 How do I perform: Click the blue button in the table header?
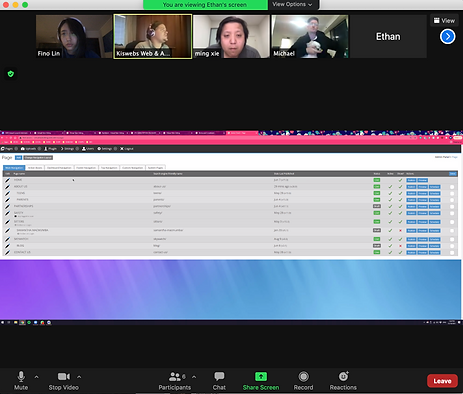453,174
